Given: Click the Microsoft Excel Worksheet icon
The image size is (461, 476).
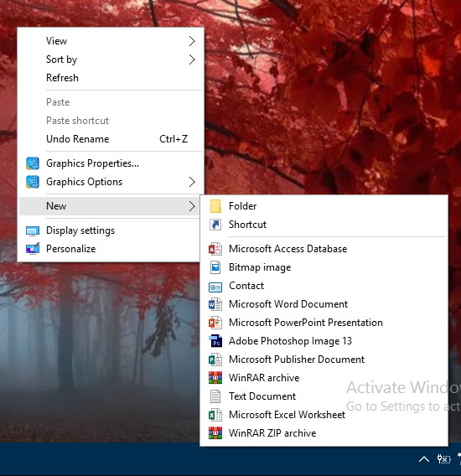Looking at the screenshot, I should click(x=215, y=415).
